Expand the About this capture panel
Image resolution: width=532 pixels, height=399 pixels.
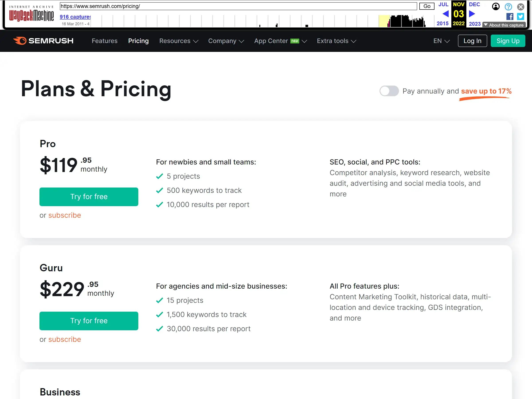504,25
